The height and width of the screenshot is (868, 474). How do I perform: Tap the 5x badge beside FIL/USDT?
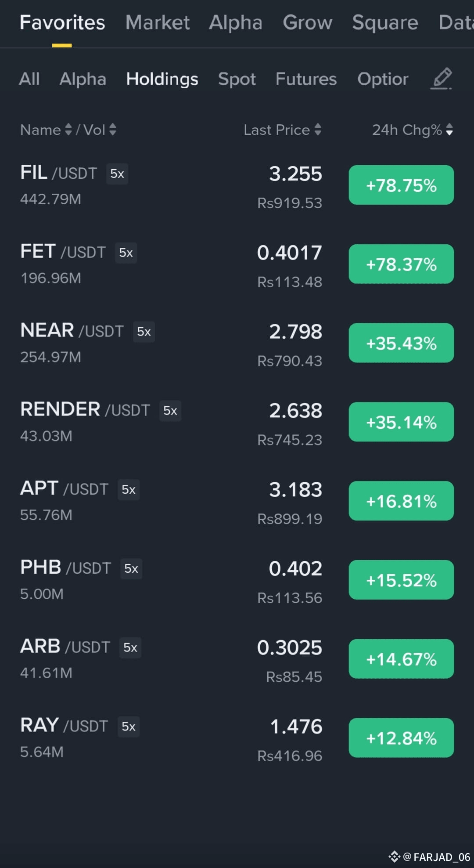[x=117, y=174]
